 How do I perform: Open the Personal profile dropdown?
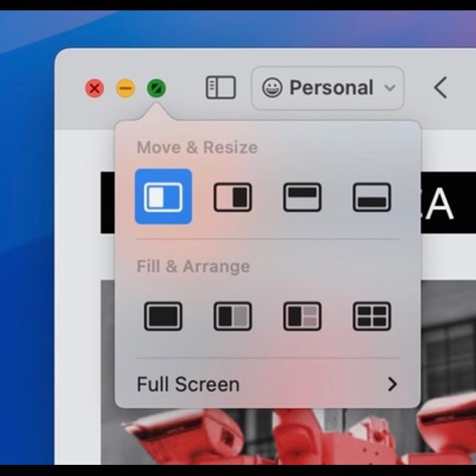pyautogui.click(x=327, y=88)
